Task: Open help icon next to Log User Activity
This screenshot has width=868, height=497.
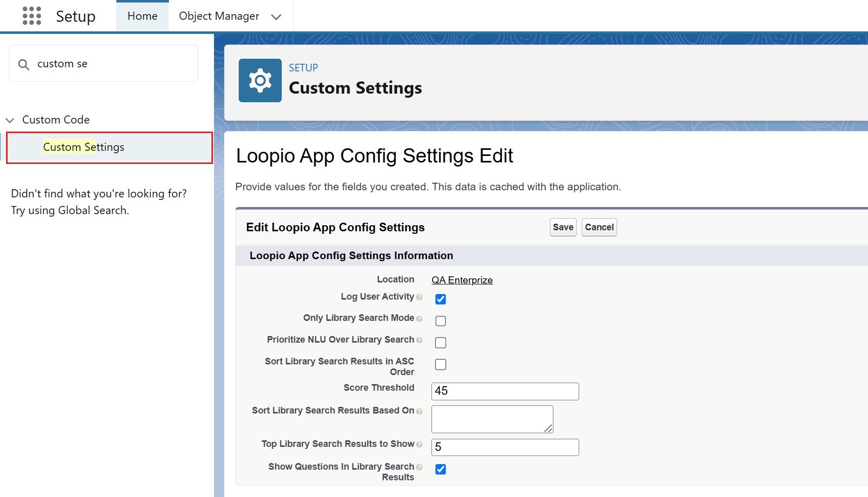Action: pos(419,297)
